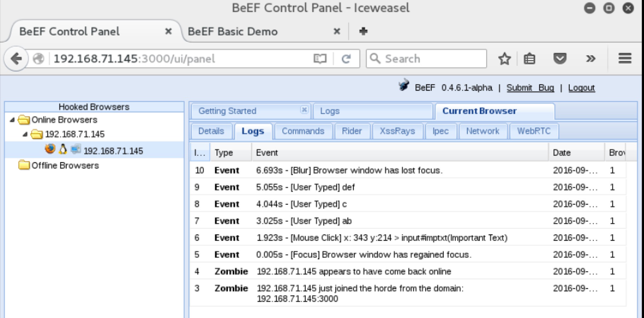
Task: Show bookmarks list icon
Action: [529, 59]
